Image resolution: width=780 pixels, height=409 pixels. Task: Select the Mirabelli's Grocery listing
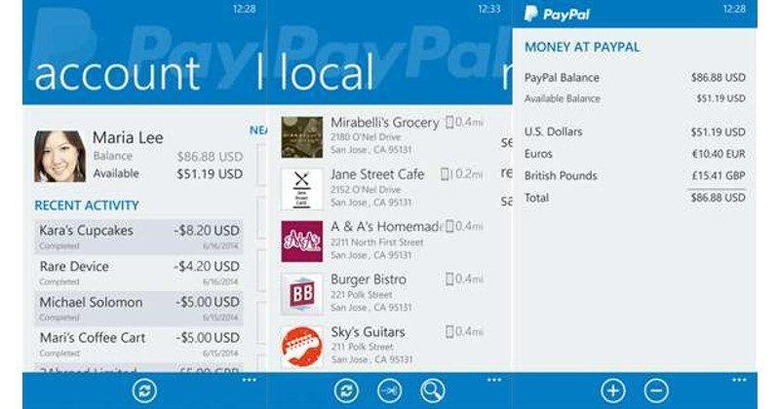[383, 137]
